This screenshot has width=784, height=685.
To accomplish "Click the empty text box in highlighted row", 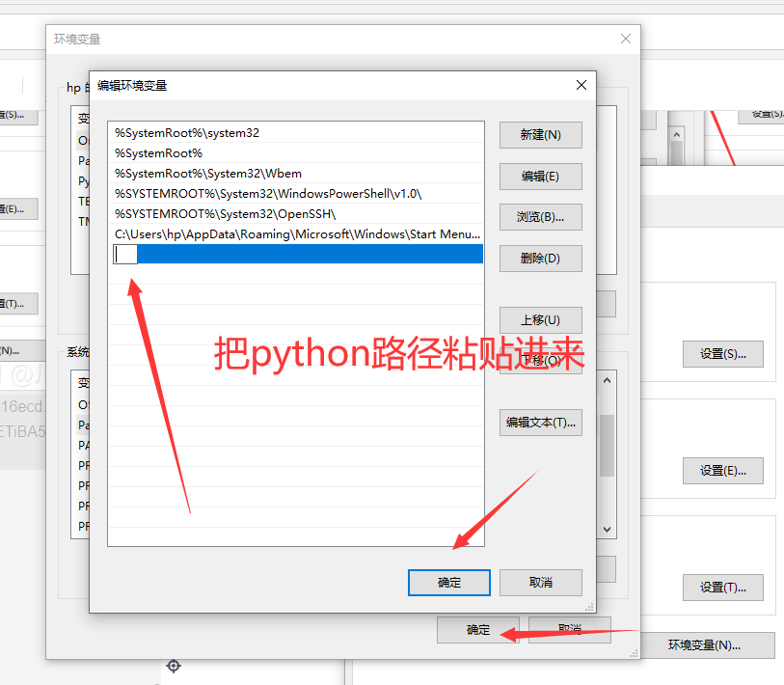I will pyautogui.click(x=126, y=254).
